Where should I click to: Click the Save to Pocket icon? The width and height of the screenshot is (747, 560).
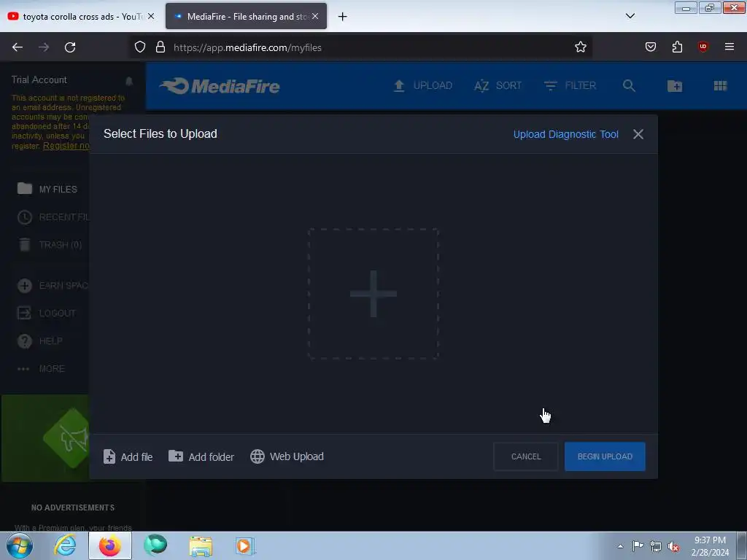(650, 47)
